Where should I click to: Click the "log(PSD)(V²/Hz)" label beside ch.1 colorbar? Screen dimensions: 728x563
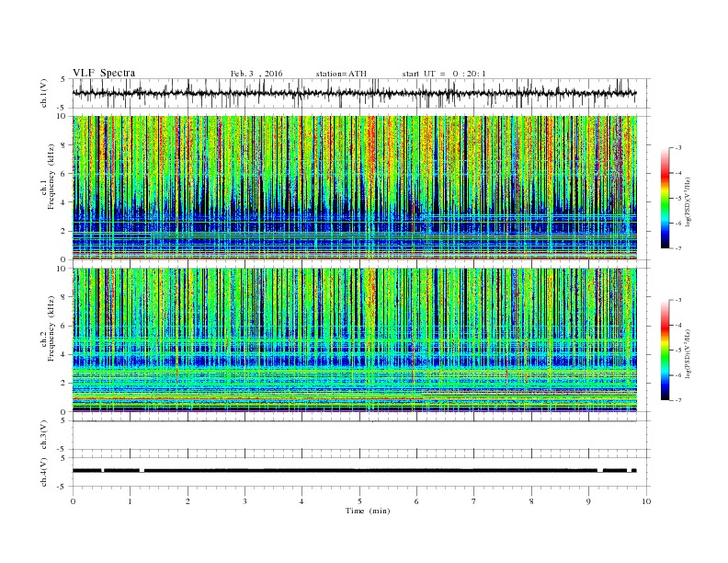click(688, 201)
